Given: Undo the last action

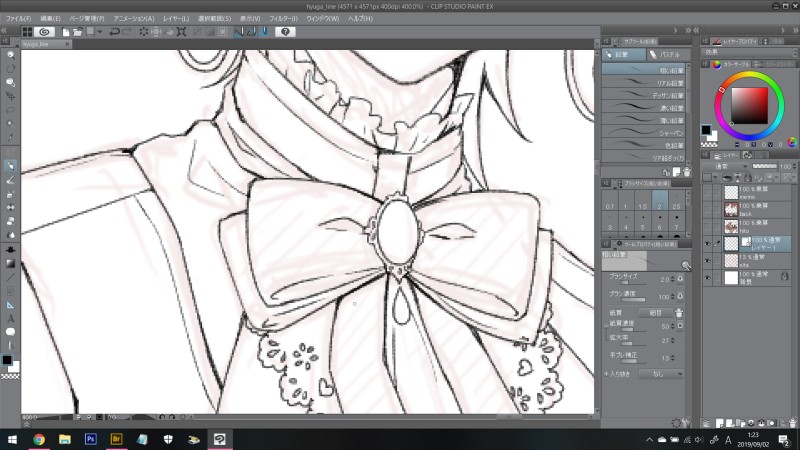Looking at the screenshot, I should click(x=114, y=32).
